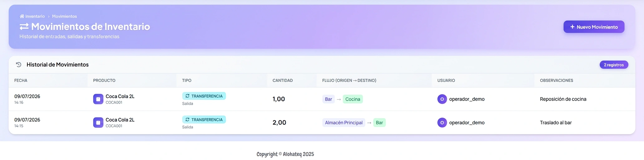Open the Inventario breadcrumb link
This screenshot has width=644, height=160.
pyautogui.click(x=35, y=16)
